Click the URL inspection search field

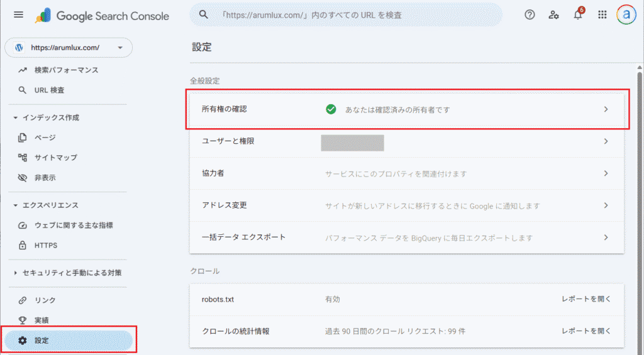pos(345,15)
